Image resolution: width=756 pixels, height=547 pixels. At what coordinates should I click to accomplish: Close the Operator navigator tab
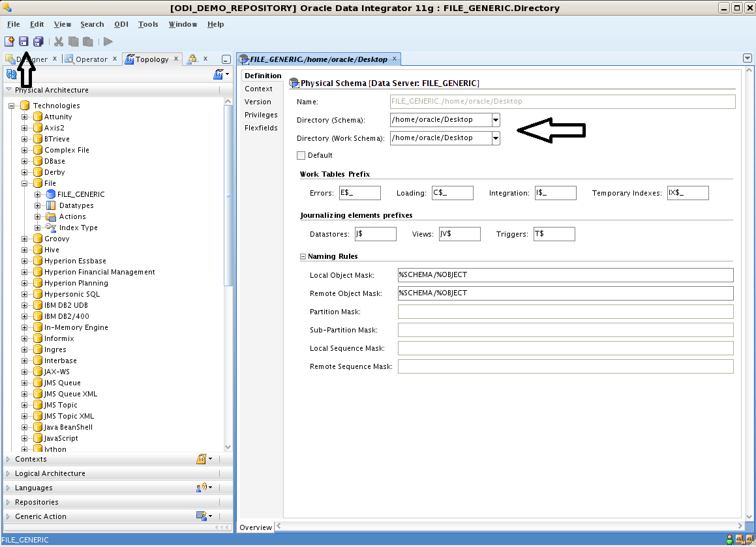tap(115, 59)
